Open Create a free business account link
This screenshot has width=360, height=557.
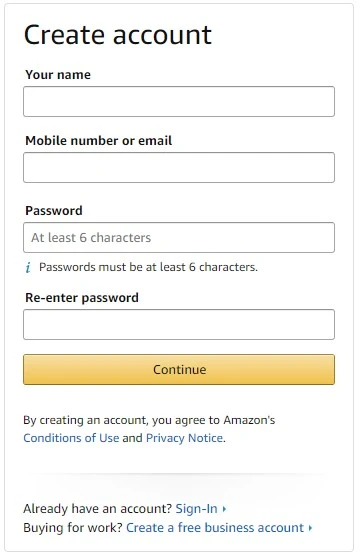(x=215, y=528)
